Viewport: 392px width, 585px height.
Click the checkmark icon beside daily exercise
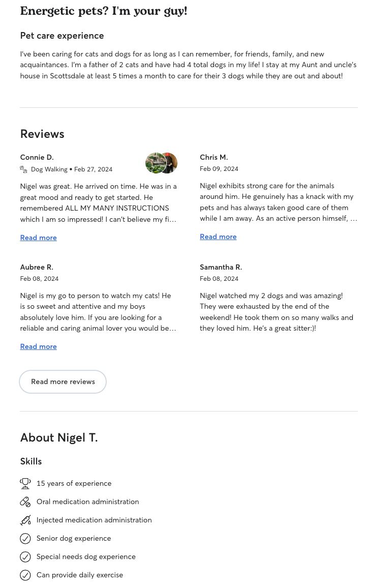(x=25, y=575)
